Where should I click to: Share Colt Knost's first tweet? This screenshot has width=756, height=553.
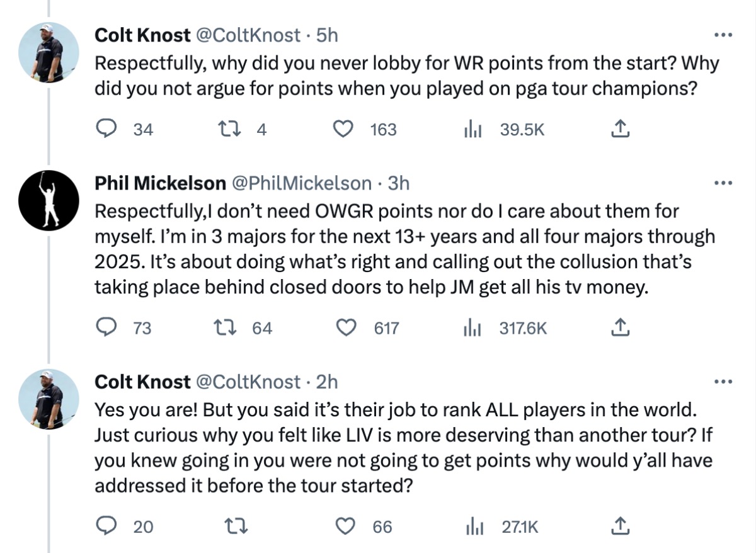[x=620, y=129]
